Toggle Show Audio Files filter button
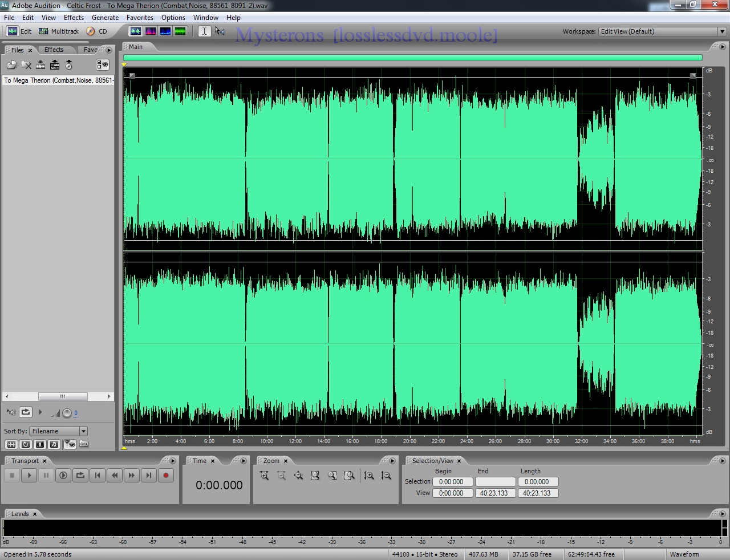Image resolution: width=730 pixels, height=560 pixels. coord(11,444)
